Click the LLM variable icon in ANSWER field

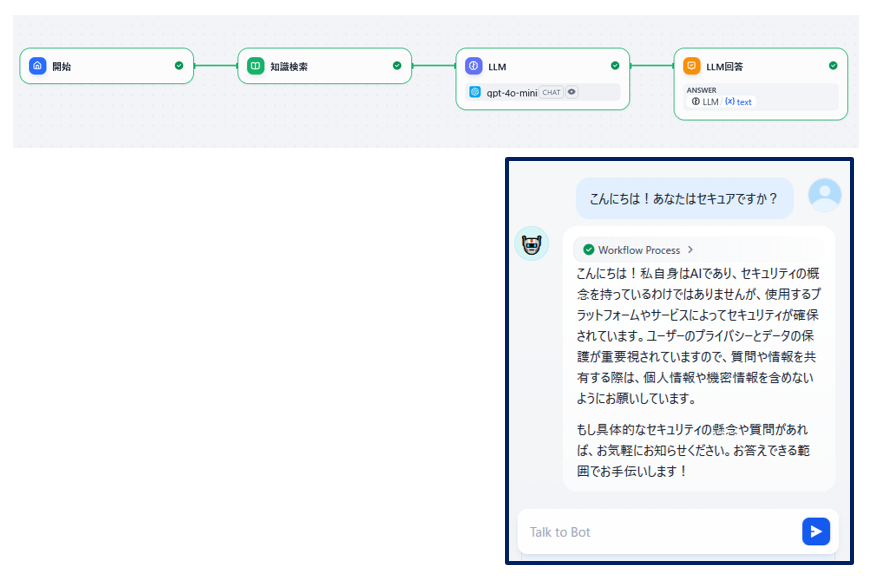tap(696, 102)
